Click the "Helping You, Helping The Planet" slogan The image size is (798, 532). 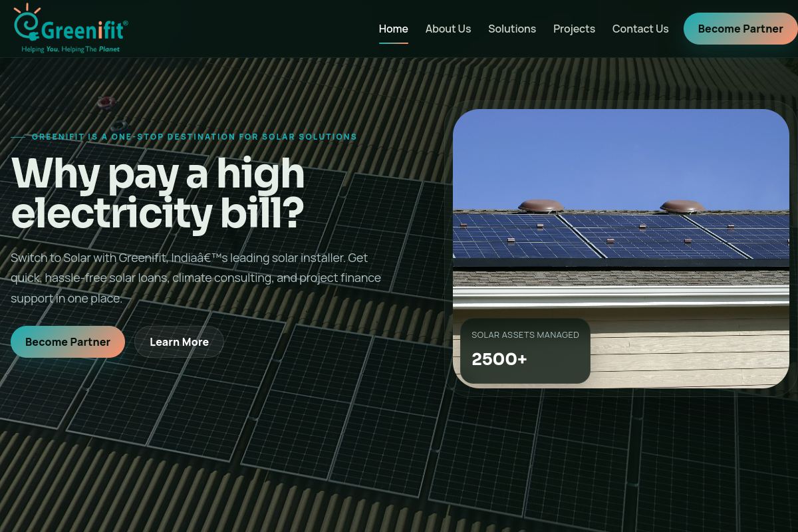70,49
